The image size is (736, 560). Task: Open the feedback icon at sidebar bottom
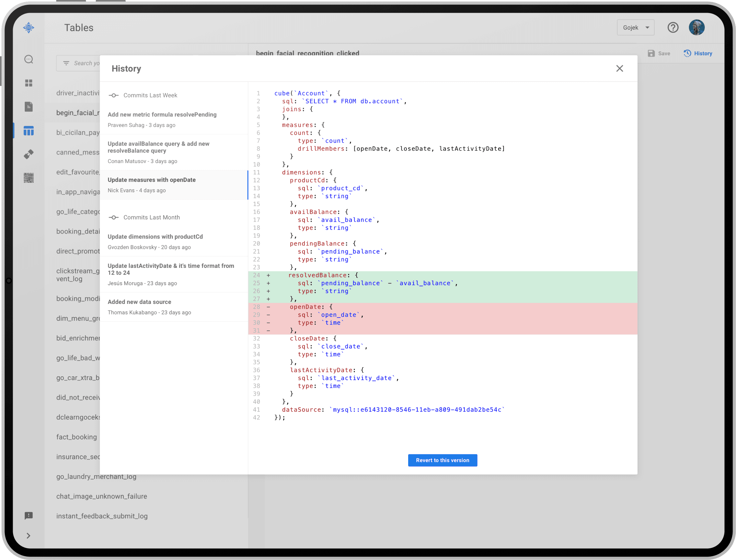[x=28, y=516]
